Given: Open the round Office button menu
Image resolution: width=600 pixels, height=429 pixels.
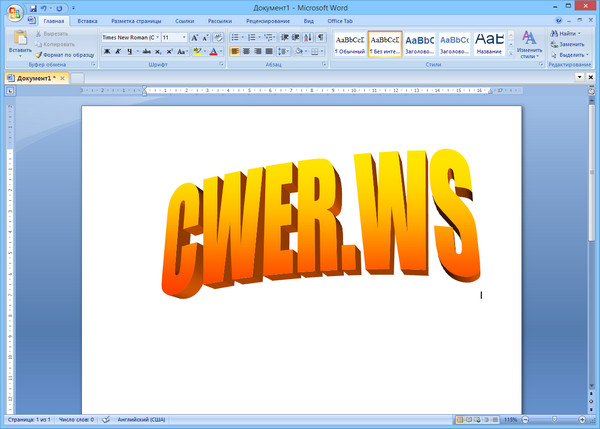Looking at the screenshot, I should click(x=15, y=13).
